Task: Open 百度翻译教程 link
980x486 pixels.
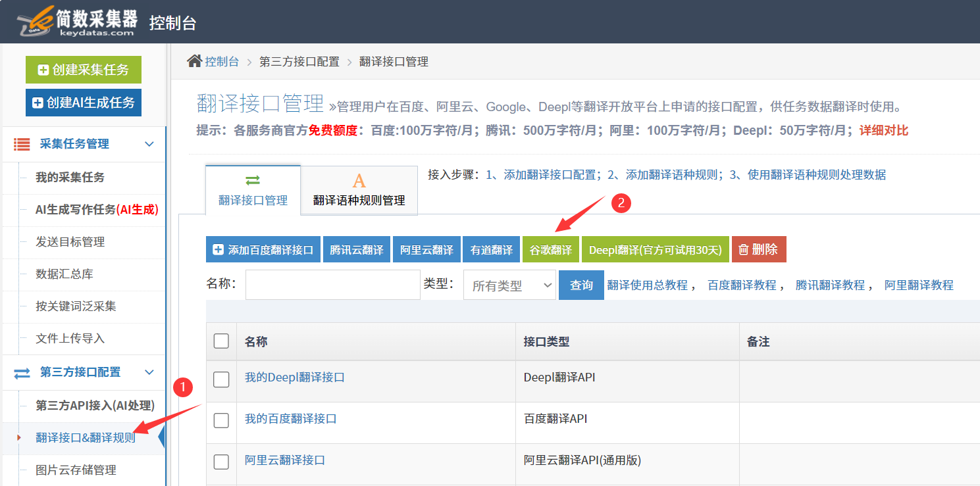Action: click(742, 285)
